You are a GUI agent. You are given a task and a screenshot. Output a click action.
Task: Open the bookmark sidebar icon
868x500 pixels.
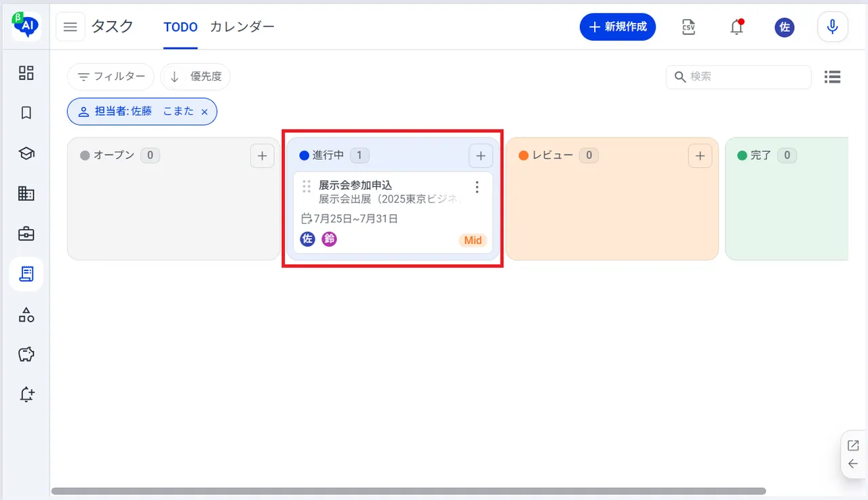click(26, 113)
